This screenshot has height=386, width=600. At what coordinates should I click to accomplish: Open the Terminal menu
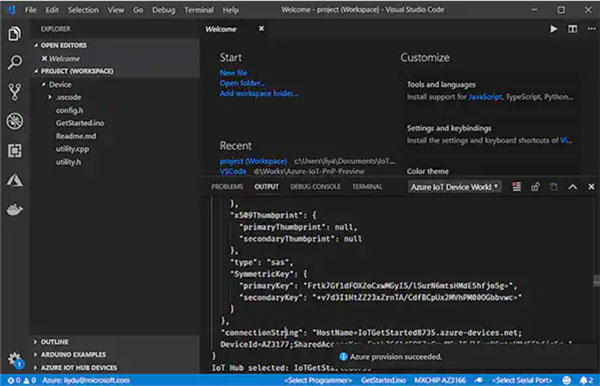click(199, 10)
